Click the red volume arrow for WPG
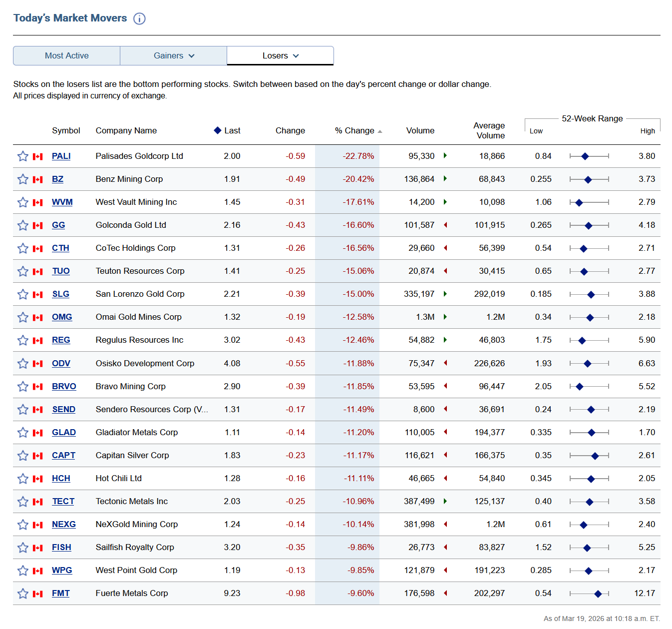The height and width of the screenshot is (629, 672). coord(445,570)
